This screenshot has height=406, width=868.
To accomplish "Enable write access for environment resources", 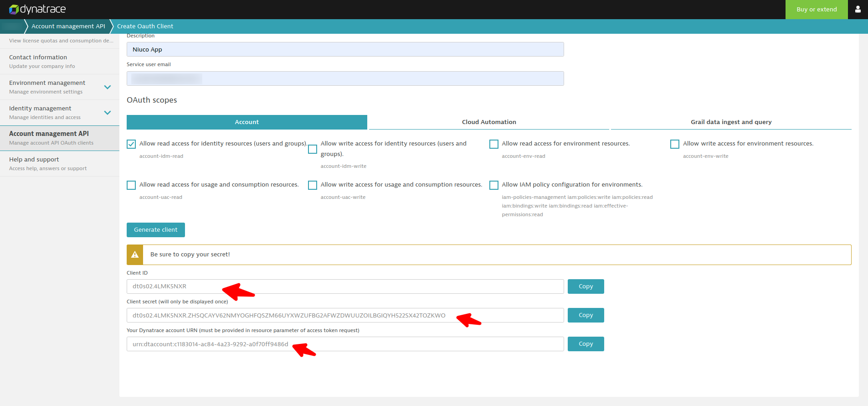I will (x=675, y=144).
